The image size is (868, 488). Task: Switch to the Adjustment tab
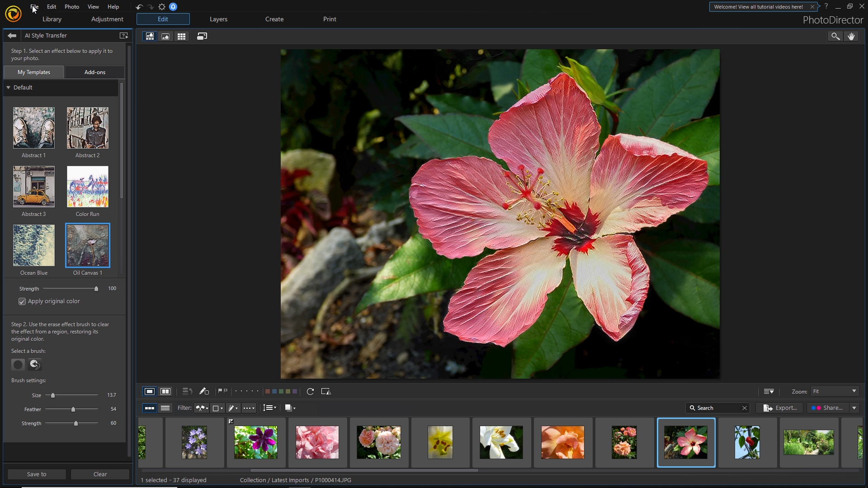click(x=107, y=19)
